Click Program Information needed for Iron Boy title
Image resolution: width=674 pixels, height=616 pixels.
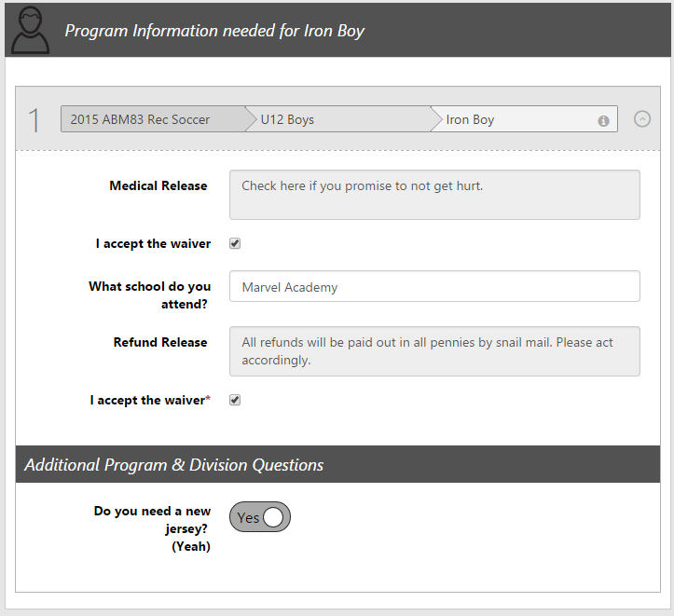coord(214,31)
